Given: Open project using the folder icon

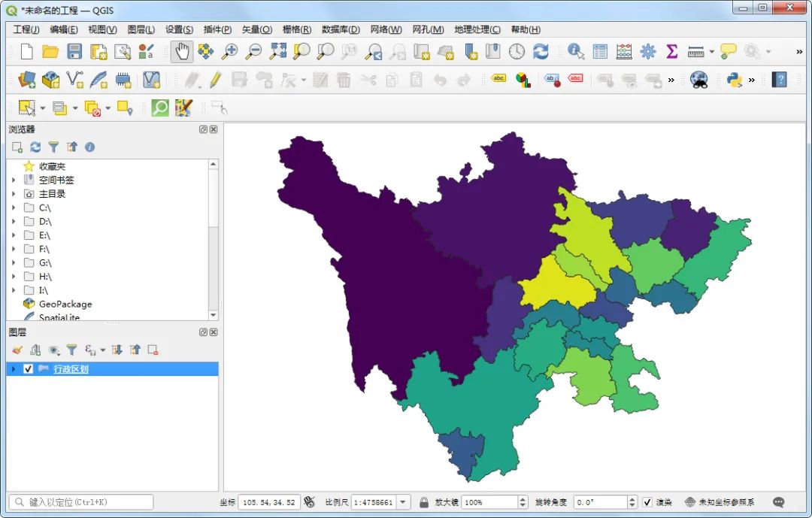Looking at the screenshot, I should pyautogui.click(x=50, y=51).
